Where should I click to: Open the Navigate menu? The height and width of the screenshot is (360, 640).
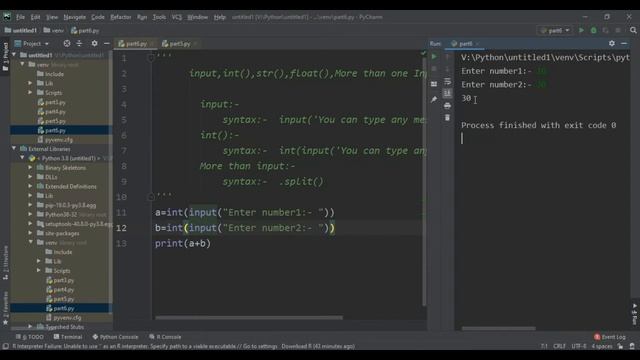[x=74, y=17]
